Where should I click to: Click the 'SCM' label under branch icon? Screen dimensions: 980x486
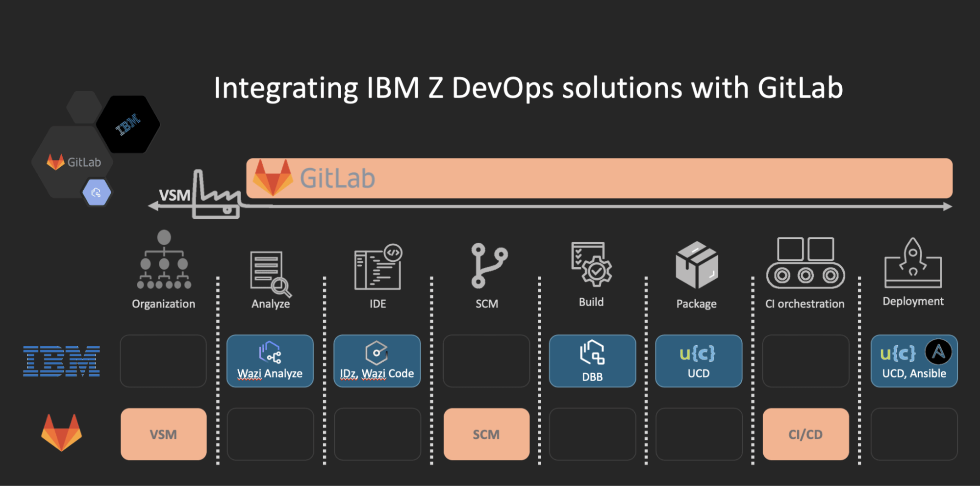click(x=487, y=304)
